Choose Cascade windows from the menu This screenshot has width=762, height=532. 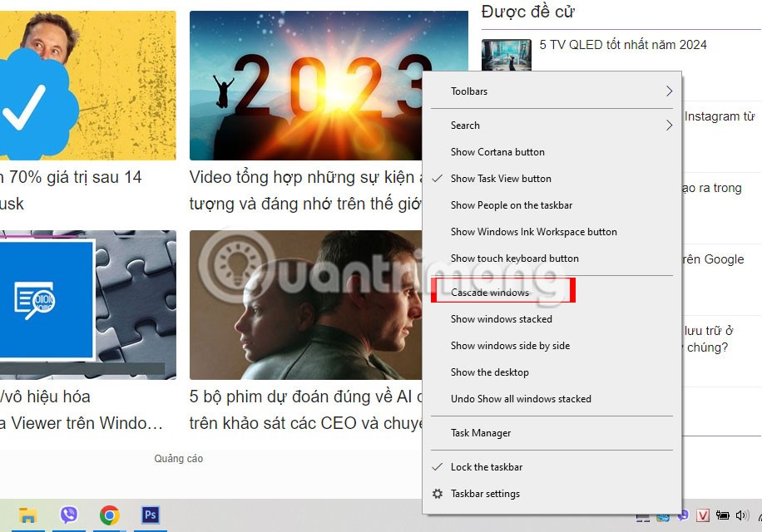point(490,293)
